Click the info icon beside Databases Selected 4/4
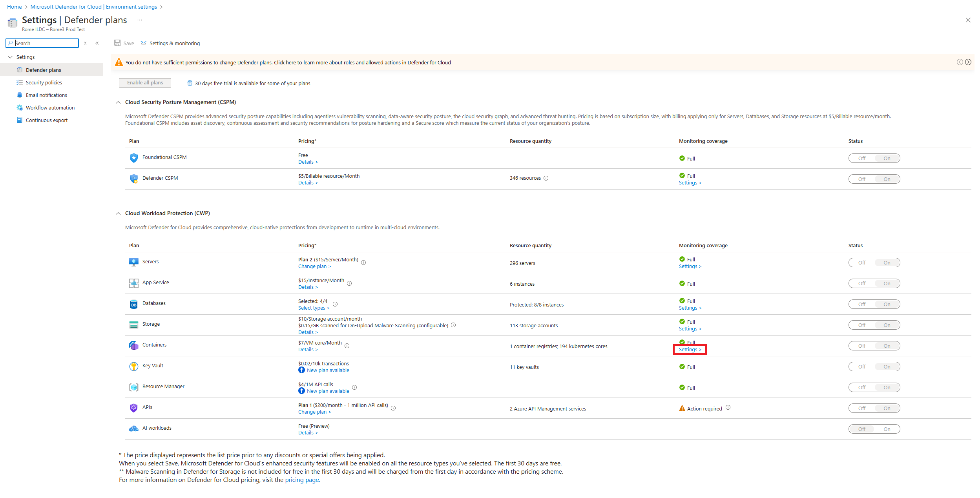 (x=335, y=304)
